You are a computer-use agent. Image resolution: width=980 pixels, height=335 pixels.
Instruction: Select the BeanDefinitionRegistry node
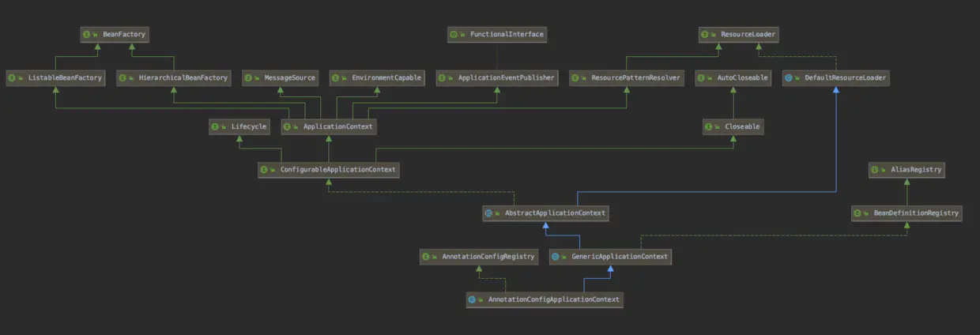coord(906,213)
